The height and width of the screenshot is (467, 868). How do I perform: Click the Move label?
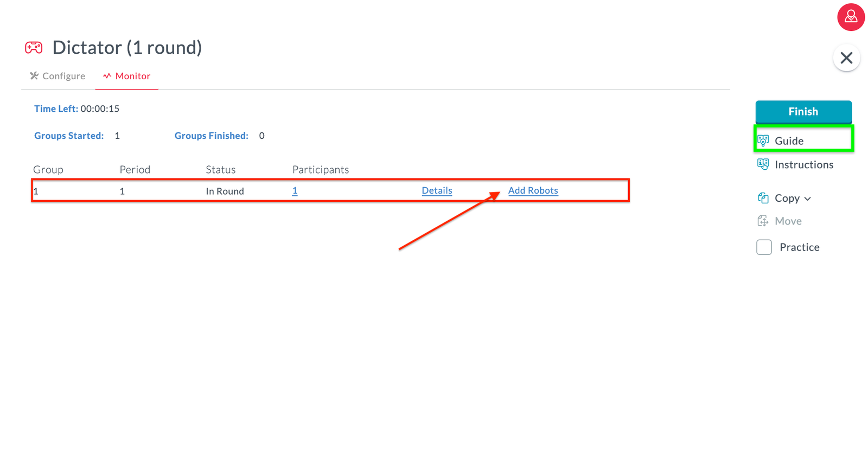[788, 221]
